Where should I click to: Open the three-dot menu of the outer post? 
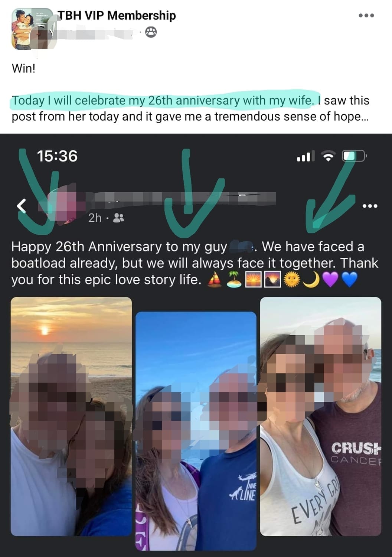point(366,16)
